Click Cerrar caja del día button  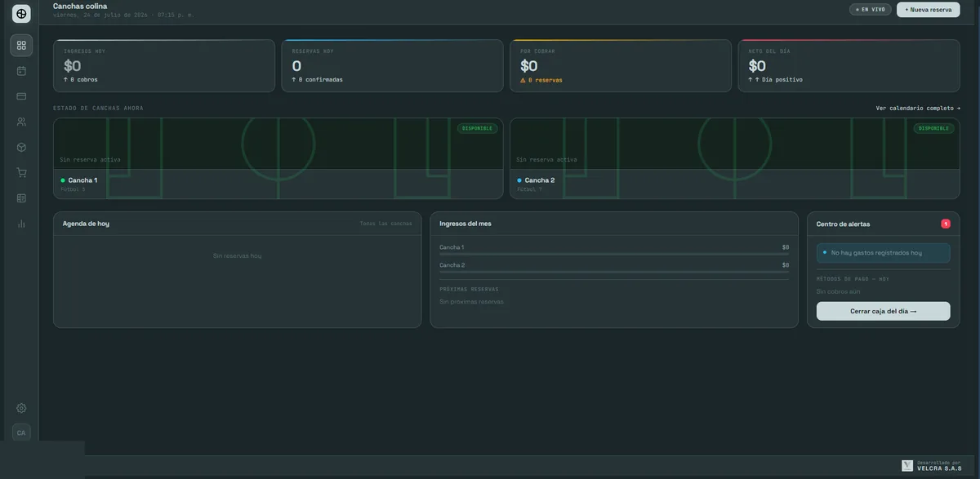(x=884, y=311)
